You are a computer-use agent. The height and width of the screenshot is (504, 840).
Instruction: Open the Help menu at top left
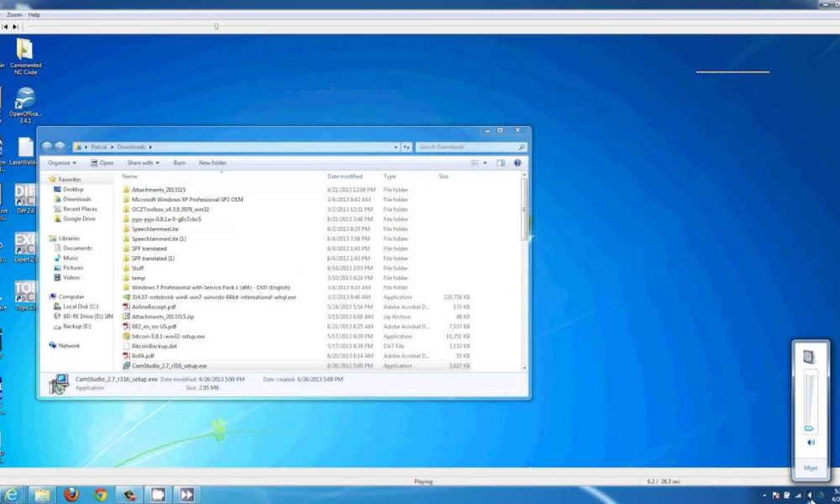(x=34, y=14)
